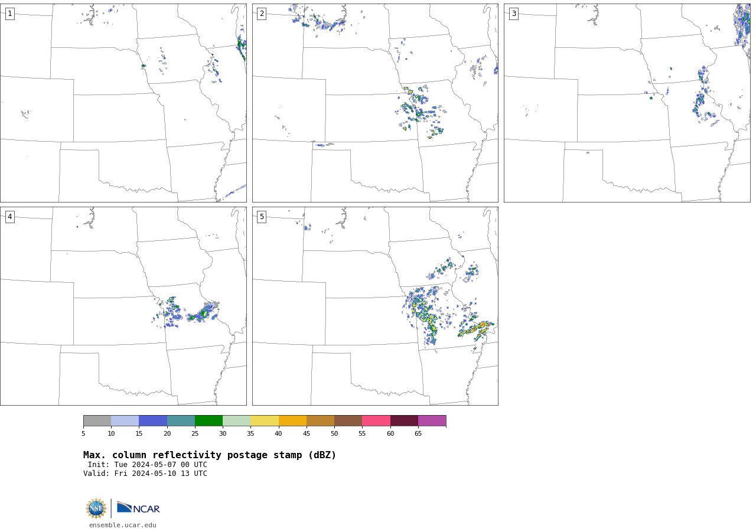Image resolution: width=756 pixels, height=532 pixels.
Task: Click the ensemble.ucar.edu text
Action: pyautogui.click(x=123, y=525)
